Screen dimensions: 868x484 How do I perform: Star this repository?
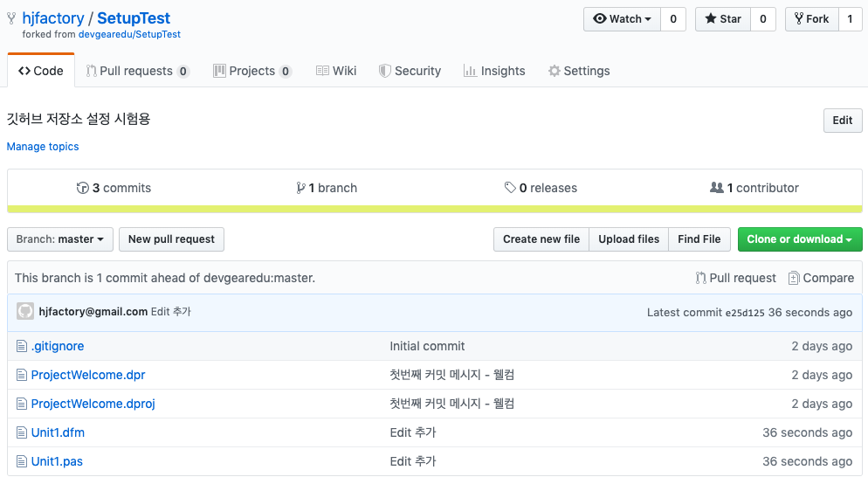pyautogui.click(x=723, y=19)
